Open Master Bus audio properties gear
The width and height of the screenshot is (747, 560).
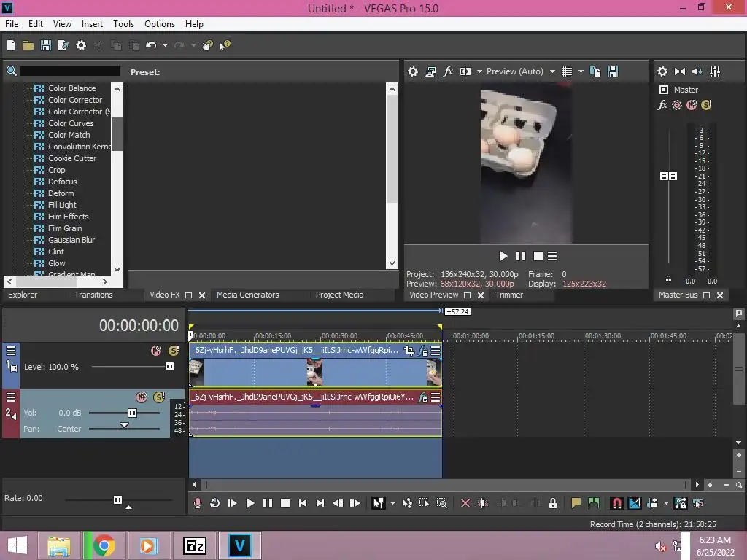pos(662,71)
